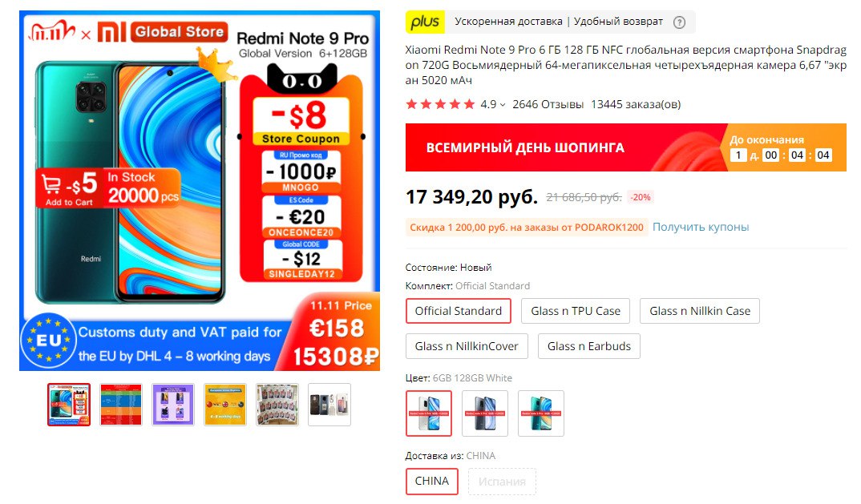Select the Official Standard bundle option
The width and height of the screenshot is (861, 504).
pyautogui.click(x=459, y=311)
